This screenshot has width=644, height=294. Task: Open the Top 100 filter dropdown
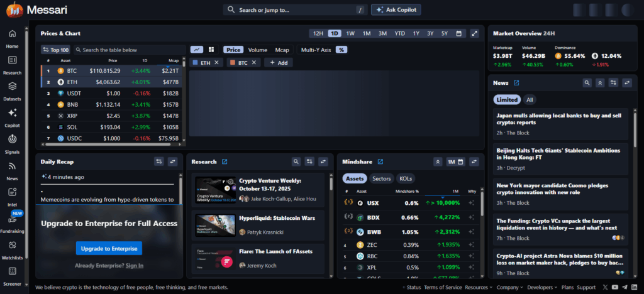(x=55, y=50)
